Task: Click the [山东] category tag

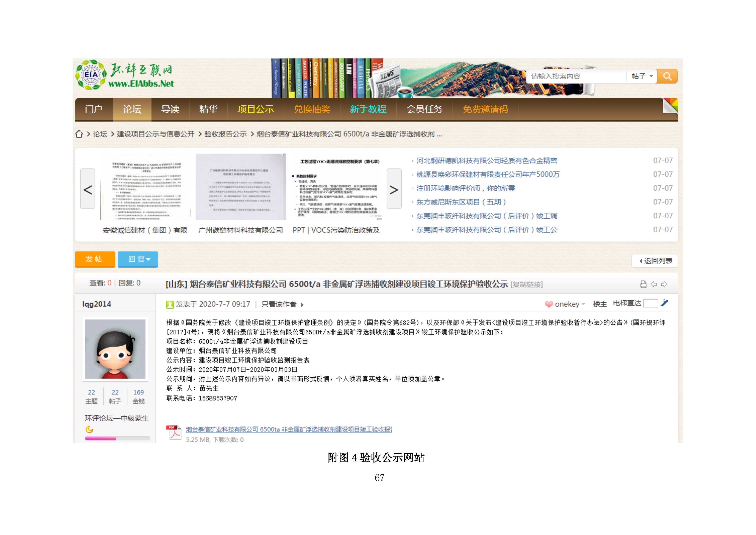Action: pos(177,284)
